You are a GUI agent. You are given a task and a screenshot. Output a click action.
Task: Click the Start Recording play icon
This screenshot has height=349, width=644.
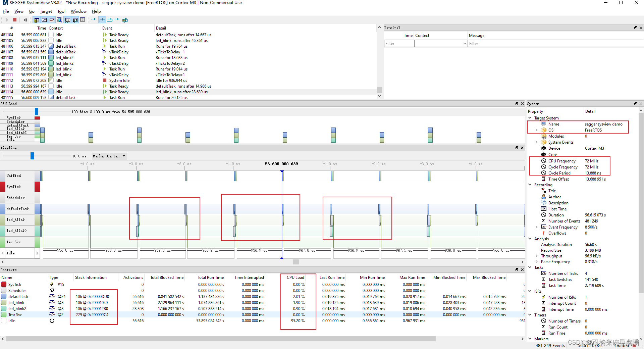7,20
